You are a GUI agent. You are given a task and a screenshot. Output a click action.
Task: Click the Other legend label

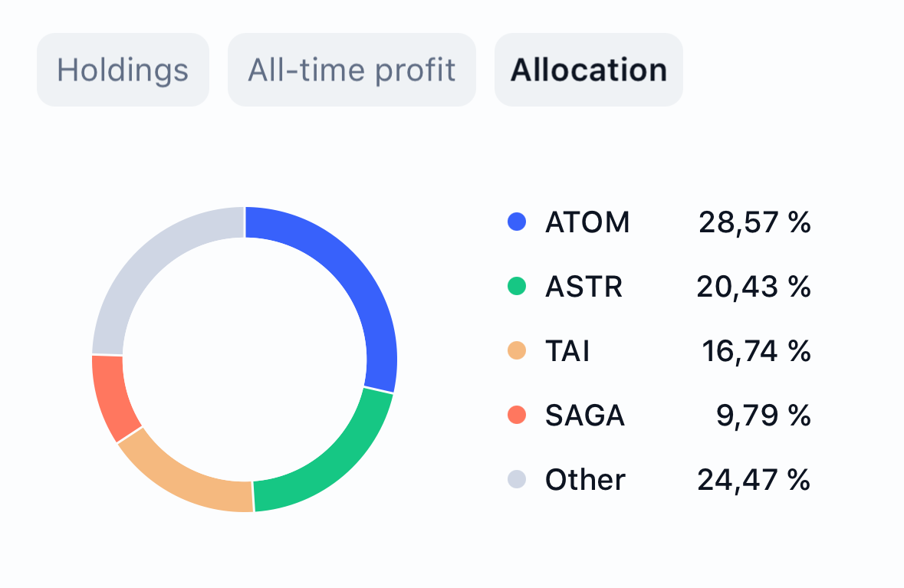click(585, 480)
